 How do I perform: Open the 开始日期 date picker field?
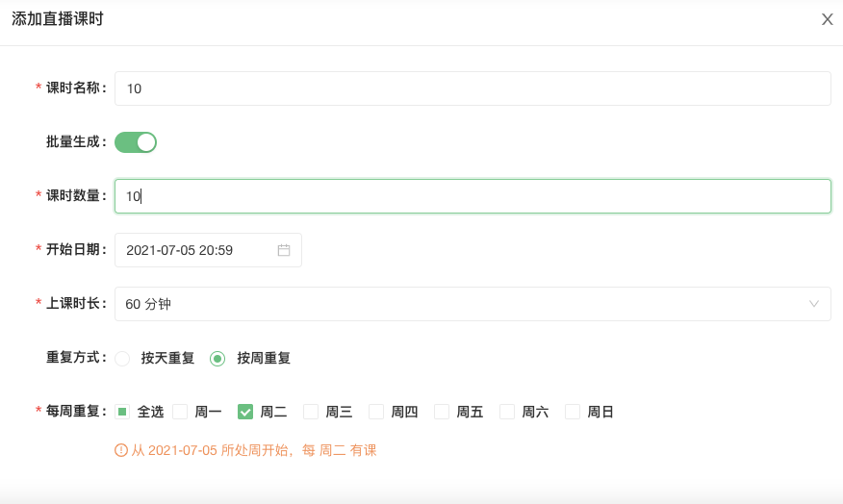pyautogui.click(x=208, y=250)
